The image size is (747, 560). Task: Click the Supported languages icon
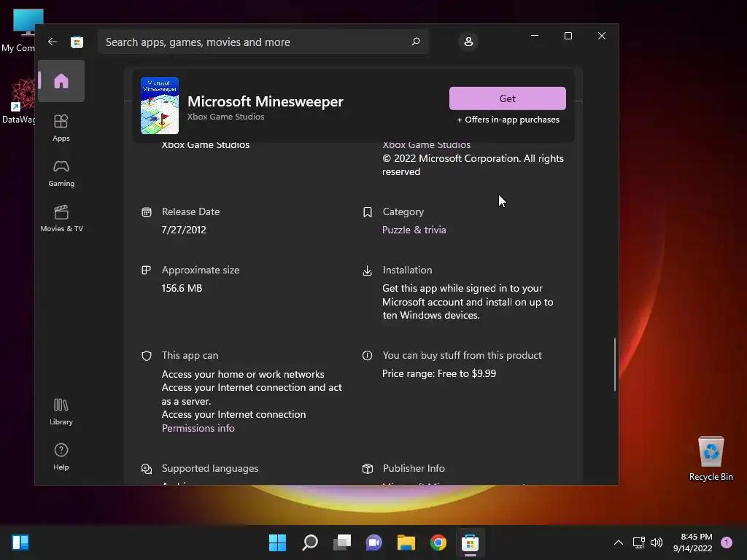click(x=146, y=469)
